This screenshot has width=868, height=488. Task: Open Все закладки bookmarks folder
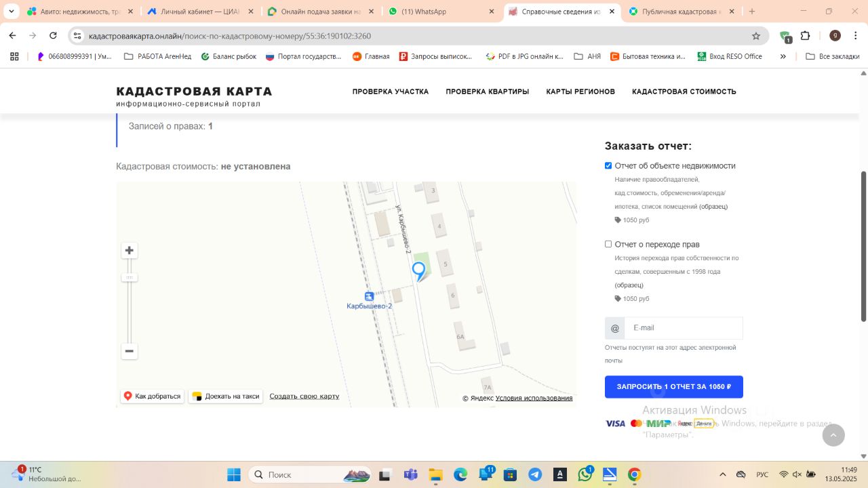833,56
